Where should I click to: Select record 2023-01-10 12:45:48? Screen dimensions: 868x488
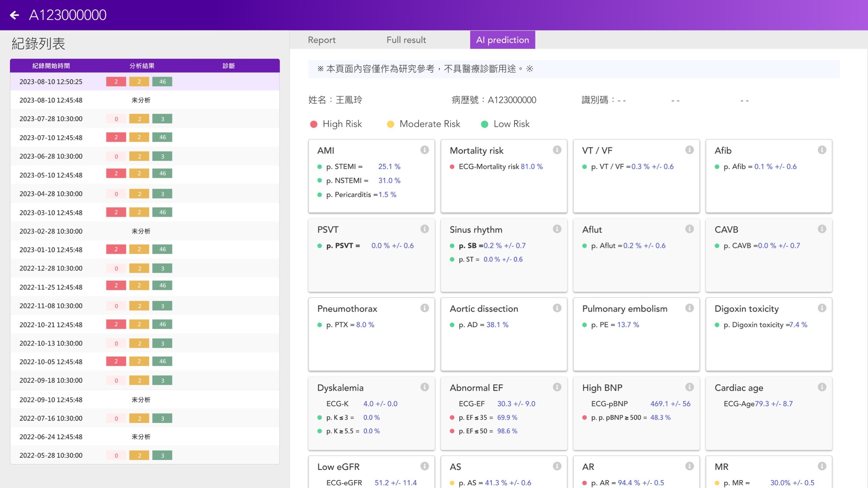coord(144,250)
